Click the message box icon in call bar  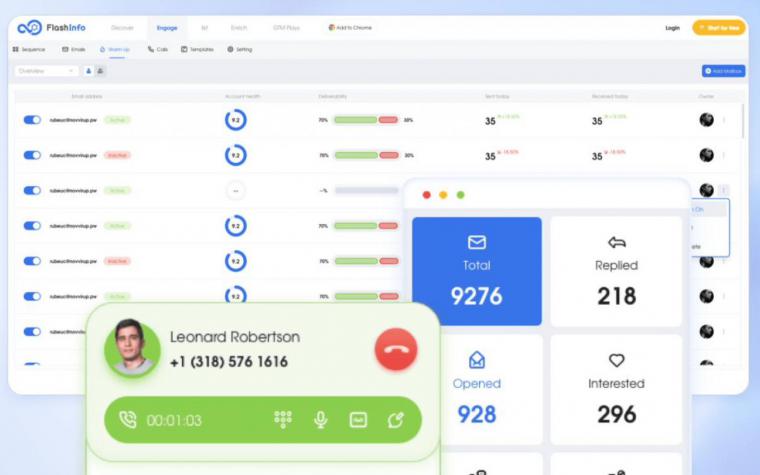coord(358,420)
